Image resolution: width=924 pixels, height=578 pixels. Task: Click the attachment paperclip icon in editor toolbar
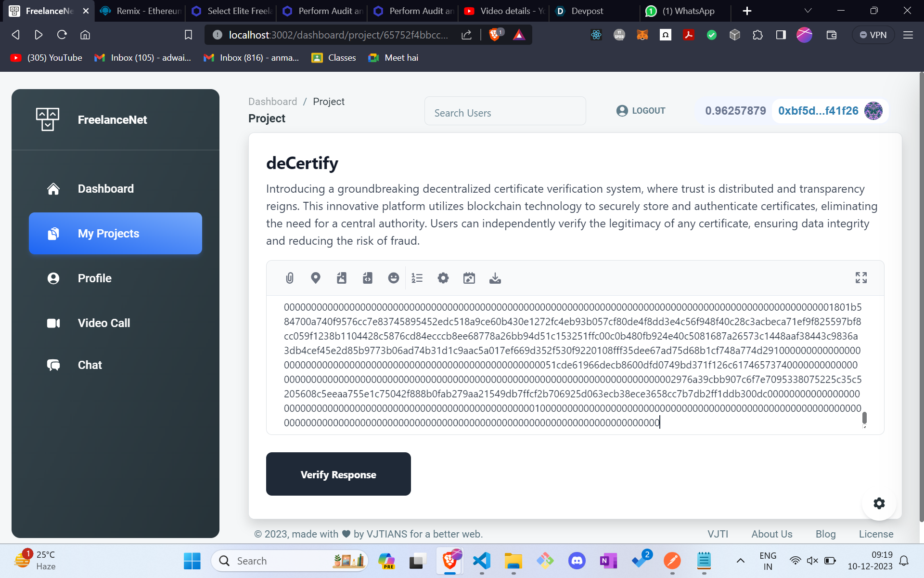pos(290,278)
